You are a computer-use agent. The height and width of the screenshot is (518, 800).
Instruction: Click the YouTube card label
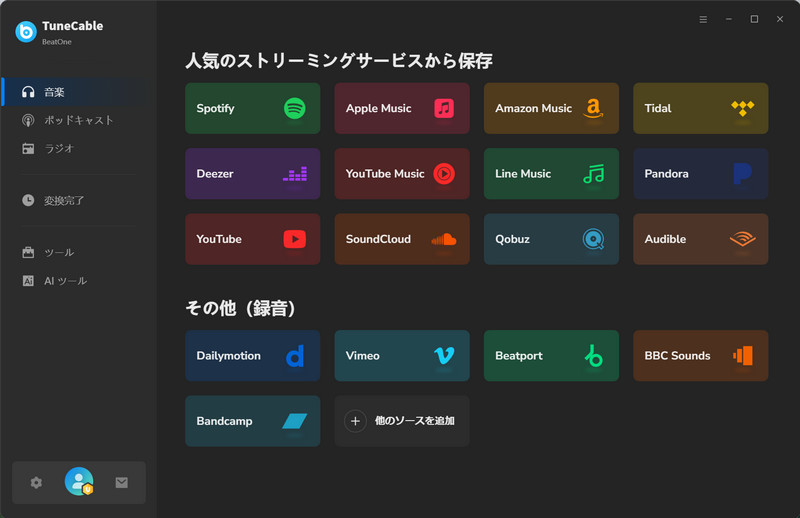point(219,239)
